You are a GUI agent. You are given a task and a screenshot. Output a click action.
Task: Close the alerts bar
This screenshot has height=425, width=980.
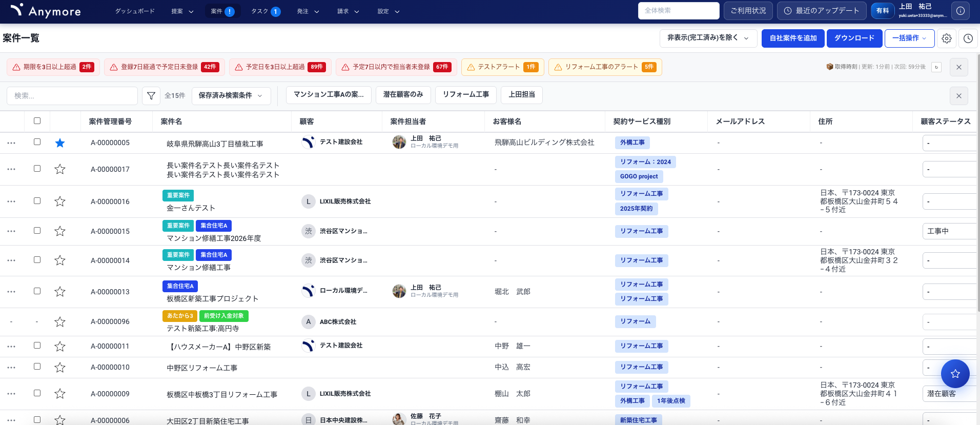click(x=959, y=67)
